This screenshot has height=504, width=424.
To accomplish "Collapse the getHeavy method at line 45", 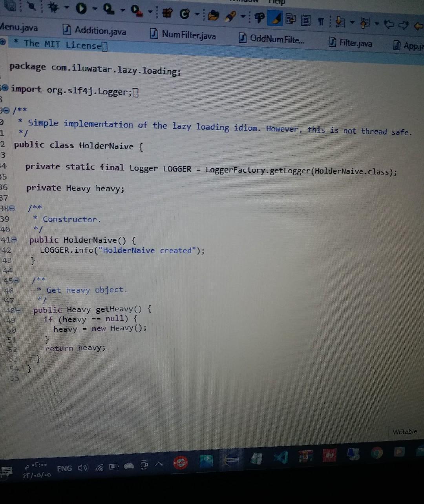I will pos(16,280).
